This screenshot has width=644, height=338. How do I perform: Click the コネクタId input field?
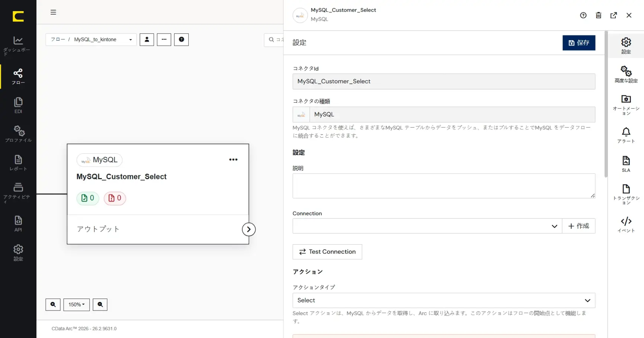tap(444, 81)
